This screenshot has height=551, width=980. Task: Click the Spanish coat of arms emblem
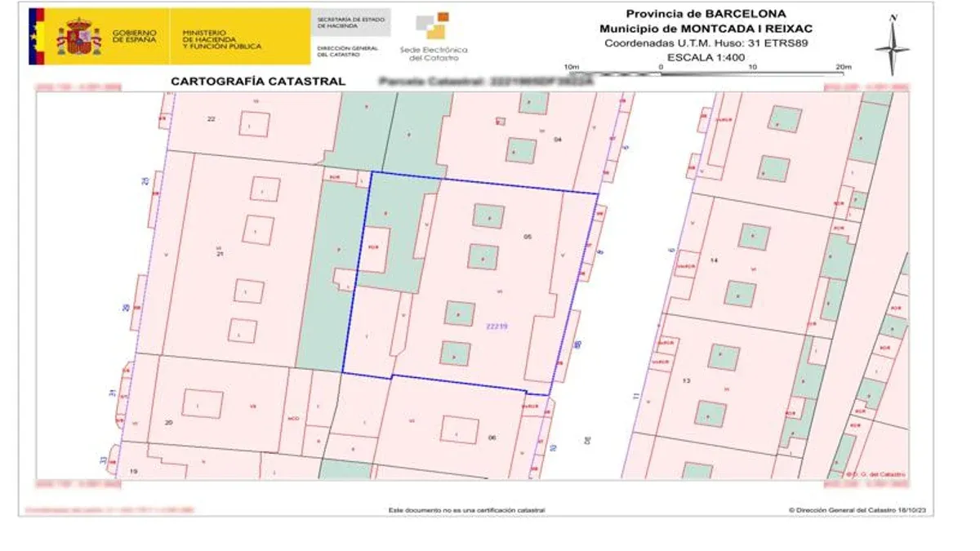point(78,37)
